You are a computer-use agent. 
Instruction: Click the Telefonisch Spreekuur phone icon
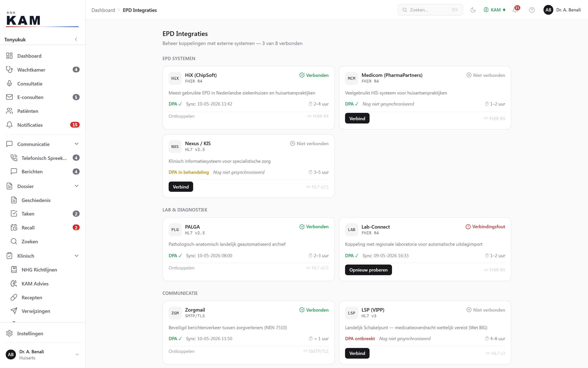(14, 158)
